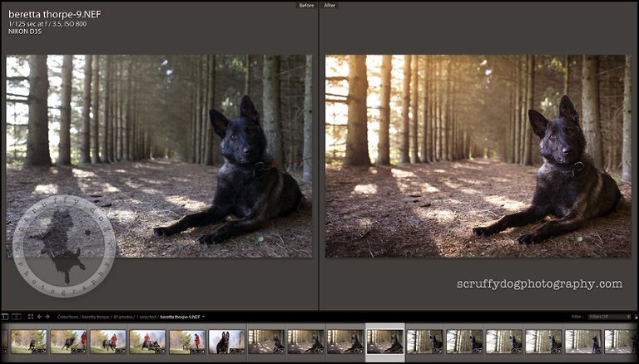The width and height of the screenshot is (639, 364).
Task: Select the dog portrait close-up thumbnail
Action: 226,341
